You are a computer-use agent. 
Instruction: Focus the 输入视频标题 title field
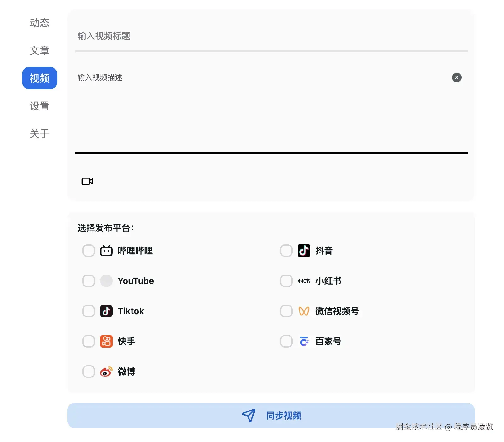(x=271, y=36)
